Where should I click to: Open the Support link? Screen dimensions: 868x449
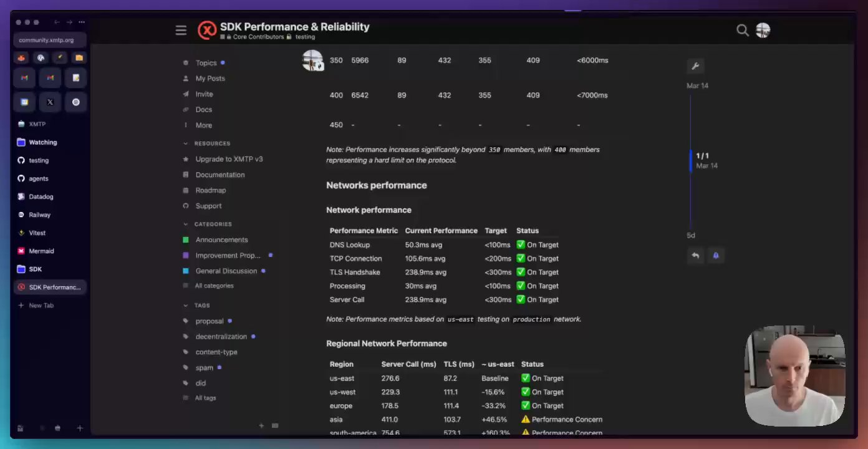[208, 206]
